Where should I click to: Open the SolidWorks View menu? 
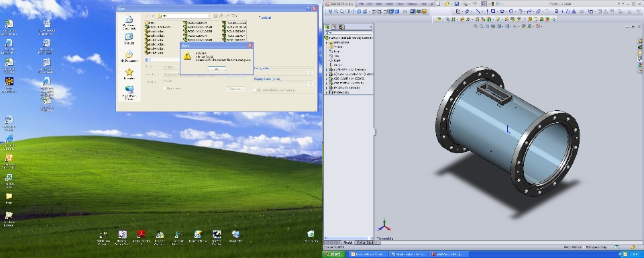(378, 4)
